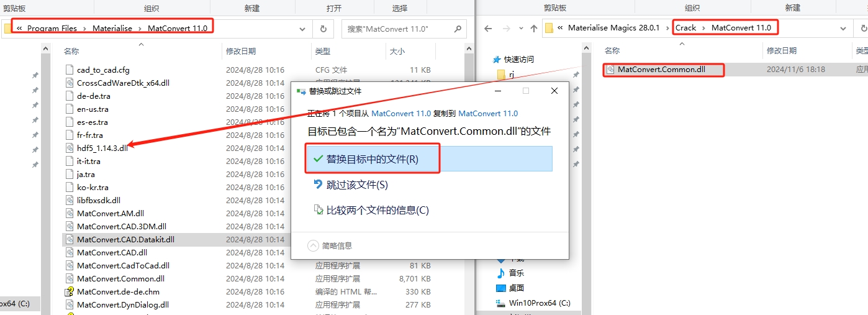Select MatConvert.CAD.Datakit.dll file name
The width and height of the screenshot is (868, 315).
(125, 239)
